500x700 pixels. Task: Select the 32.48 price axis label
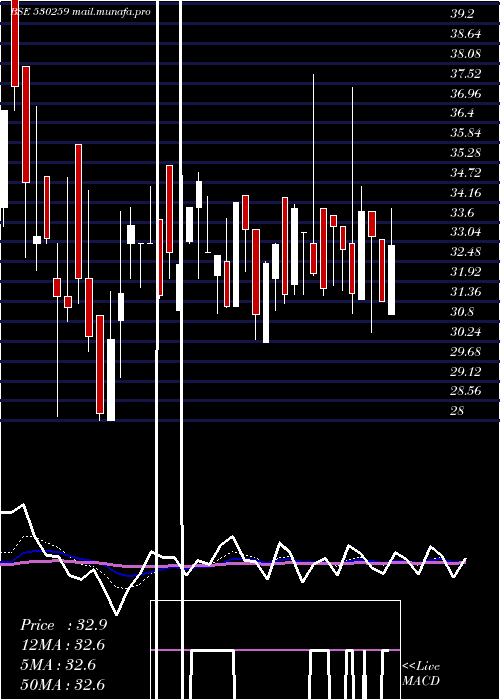pyautogui.click(x=465, y=252)
